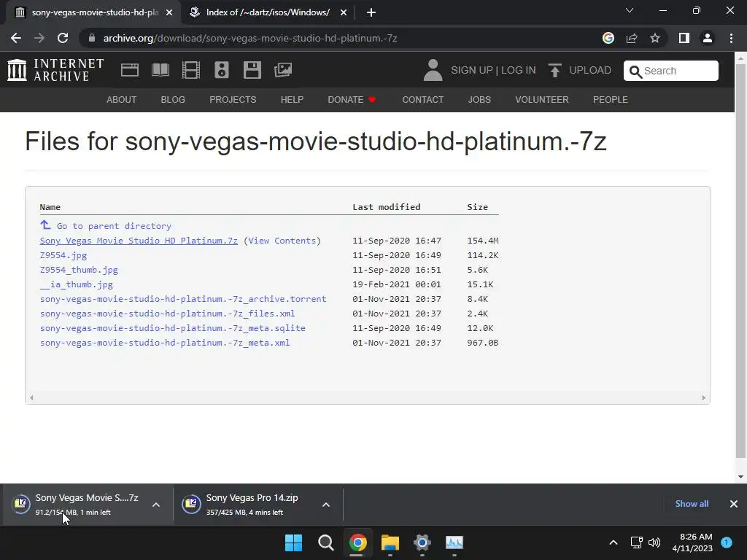Download the _archive.torrent file
Screen dimensions: 747x560
183,299
